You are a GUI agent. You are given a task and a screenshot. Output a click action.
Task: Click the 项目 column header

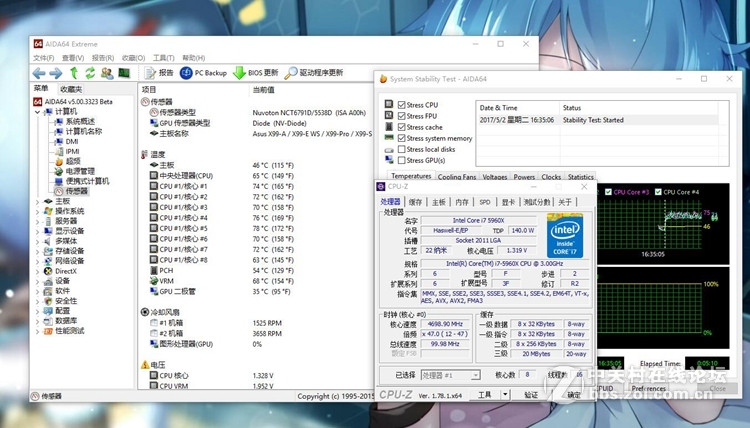pos(149,89)
